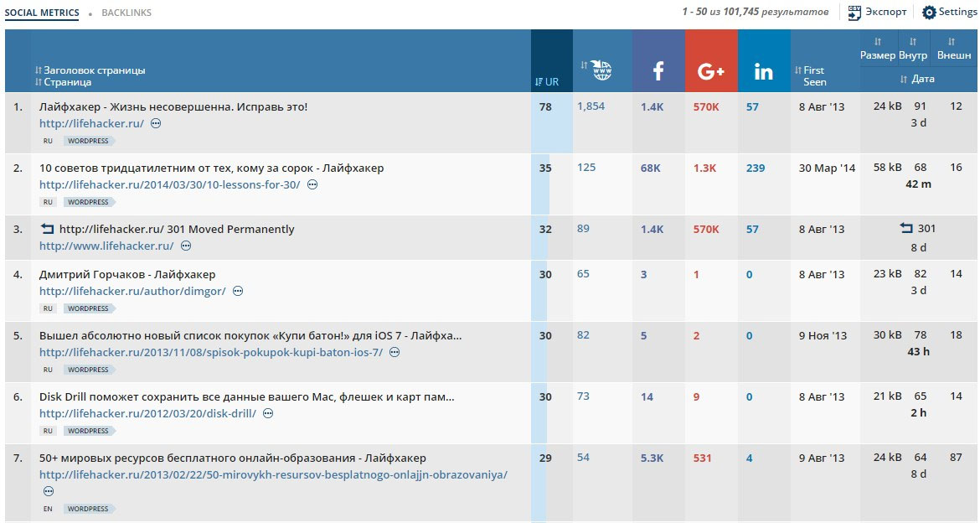Select title 'Лайфхакер - Жизнь несовершенна. Исправь это!'
The image size is (980, 523).
[x=173, y=107]
